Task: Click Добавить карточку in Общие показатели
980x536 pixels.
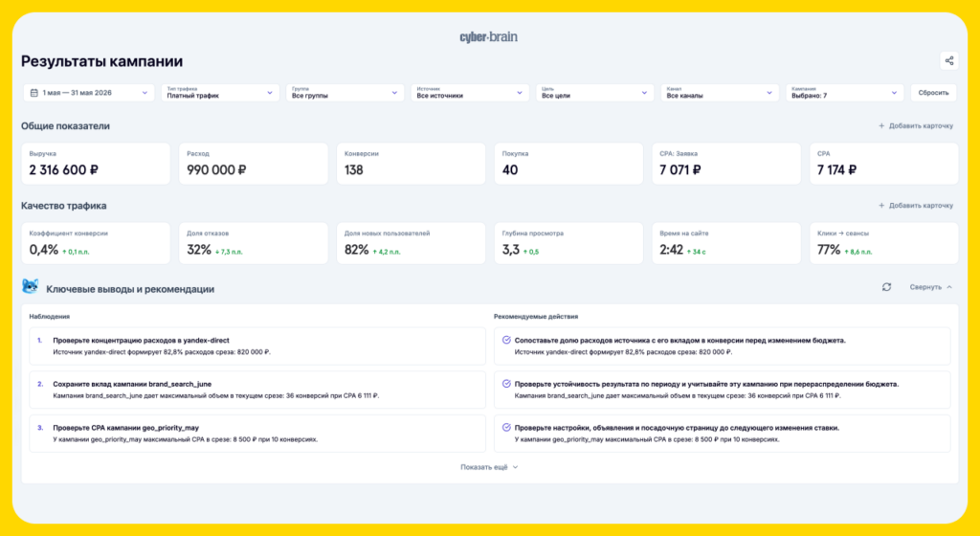Action: (916, 125)
